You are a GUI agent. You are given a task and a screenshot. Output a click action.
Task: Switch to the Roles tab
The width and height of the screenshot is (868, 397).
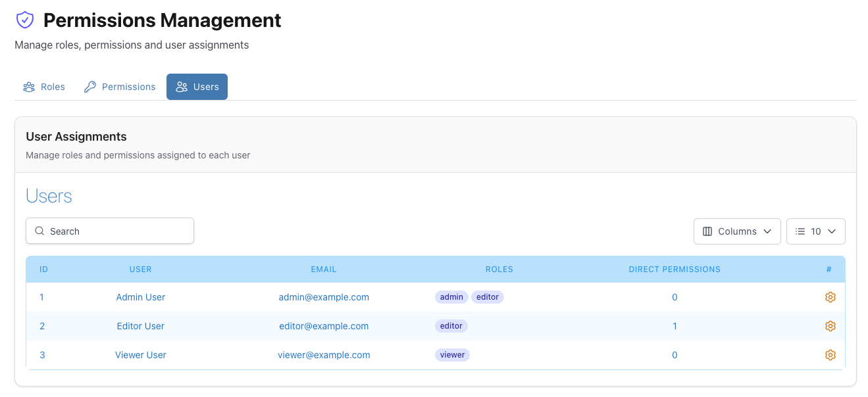pos(43,86)
